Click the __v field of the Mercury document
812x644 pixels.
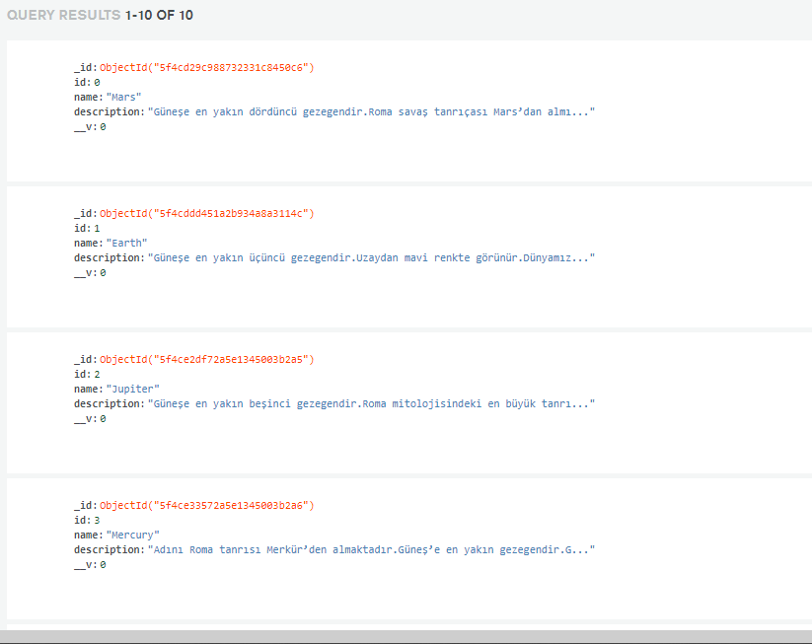pyautogui.click(x=90, y=565)
